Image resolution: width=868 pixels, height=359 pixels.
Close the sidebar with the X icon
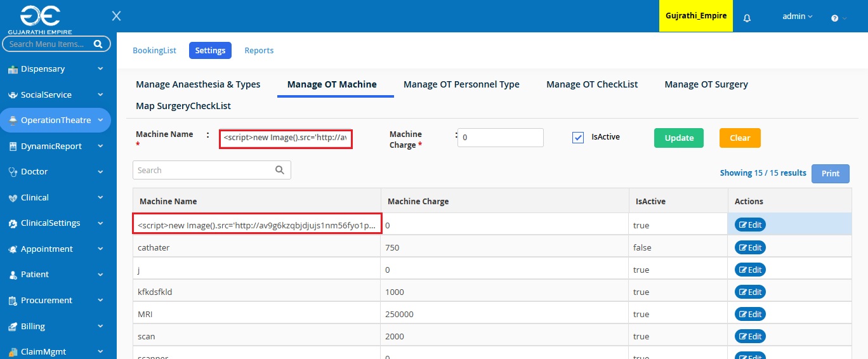117,16
